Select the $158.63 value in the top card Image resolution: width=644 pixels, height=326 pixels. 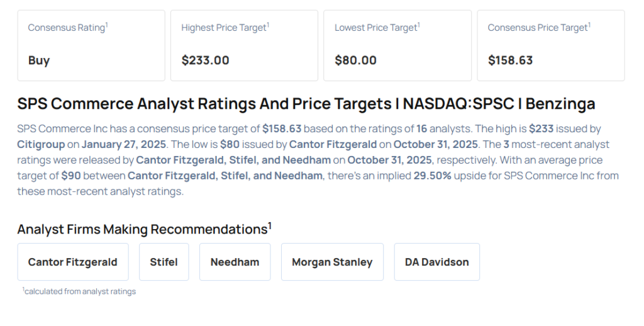click(x=510, y=60)
